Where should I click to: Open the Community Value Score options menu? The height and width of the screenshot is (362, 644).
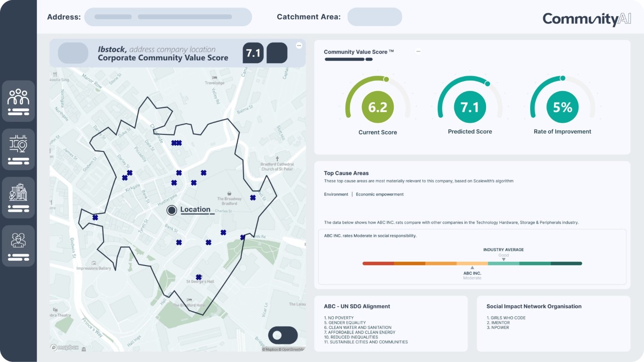(418, 51)
